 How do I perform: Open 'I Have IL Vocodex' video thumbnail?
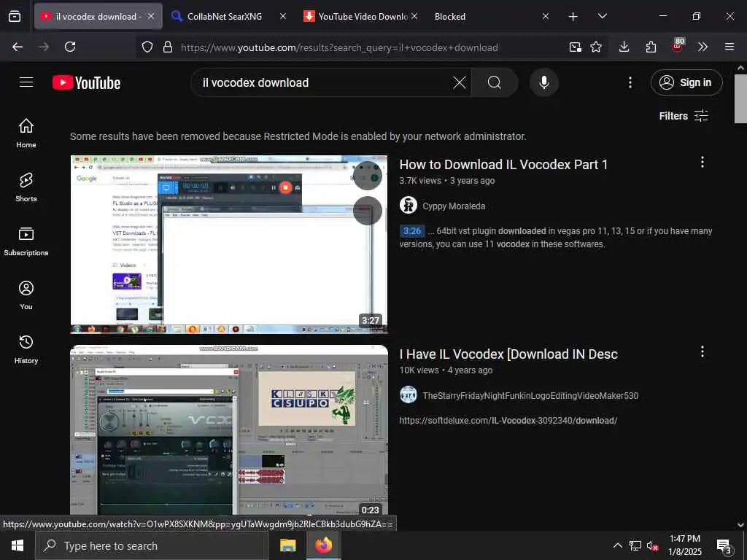pos(228,430)
